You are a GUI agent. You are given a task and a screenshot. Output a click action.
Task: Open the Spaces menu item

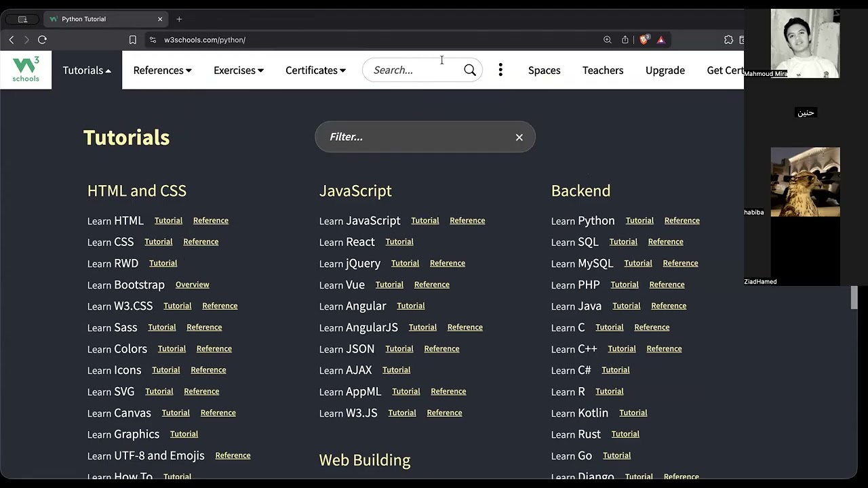[x=544, y=70]
